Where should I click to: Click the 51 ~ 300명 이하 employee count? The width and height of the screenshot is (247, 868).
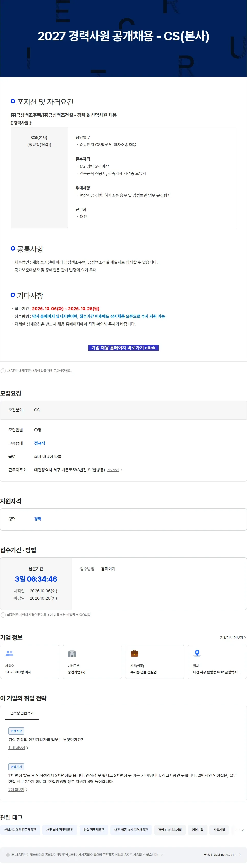pyautogui.click(x=18, y=672)
